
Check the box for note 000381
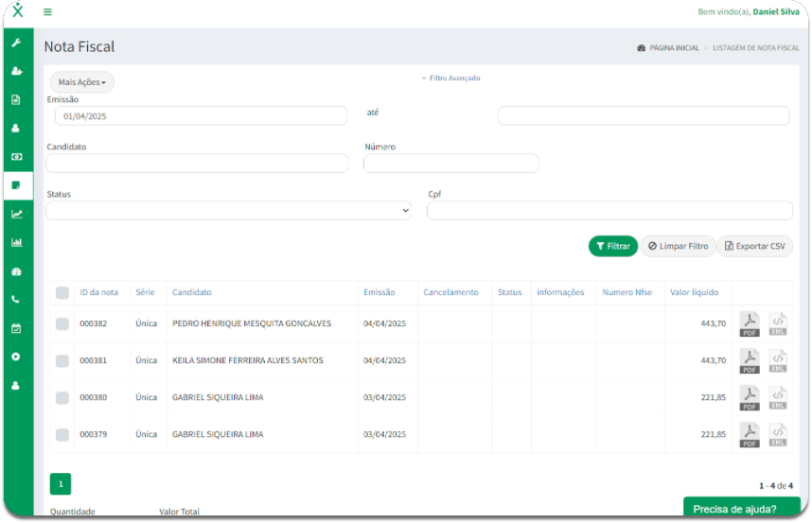62,360
